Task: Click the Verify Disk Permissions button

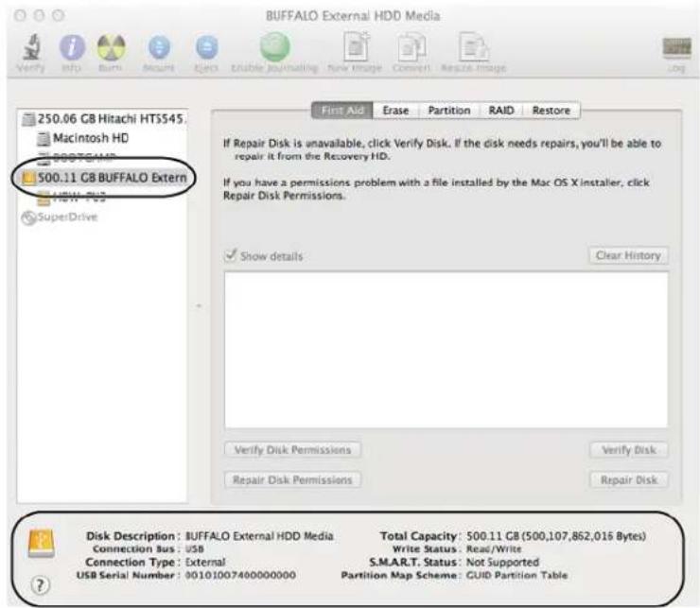Action: (292, 449)
